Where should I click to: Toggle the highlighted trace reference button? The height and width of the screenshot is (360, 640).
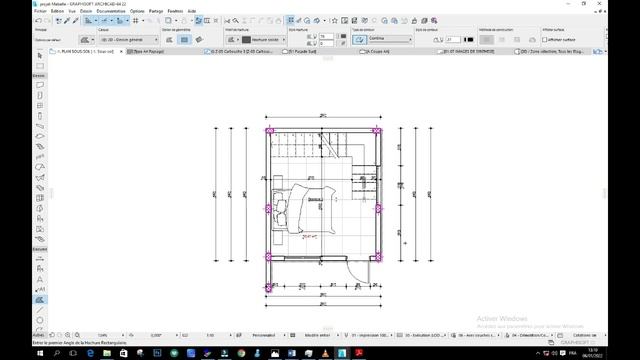198,20
